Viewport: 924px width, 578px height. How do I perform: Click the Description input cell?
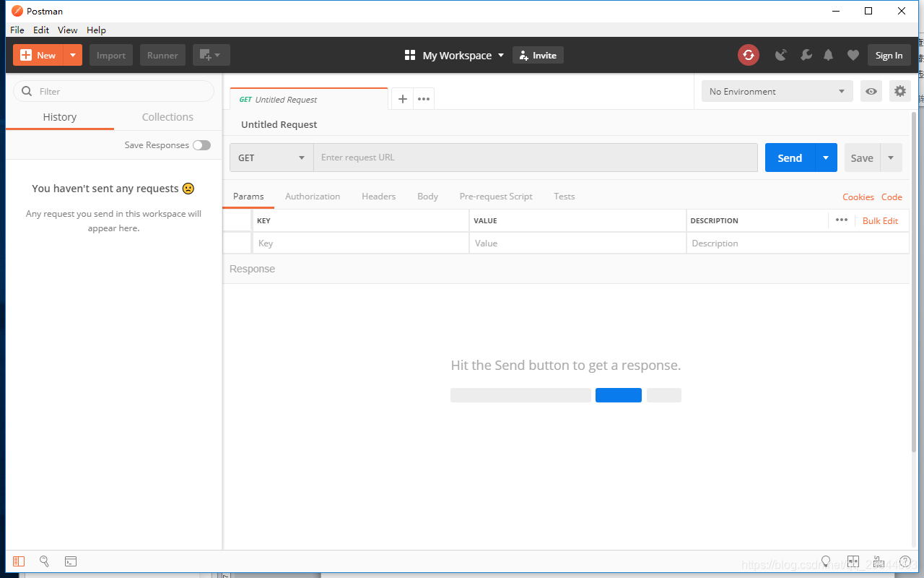point(798,243)
